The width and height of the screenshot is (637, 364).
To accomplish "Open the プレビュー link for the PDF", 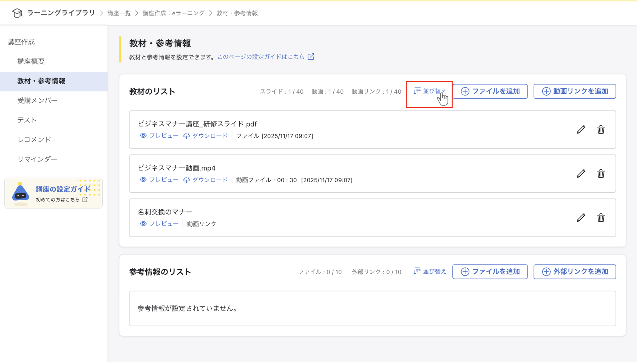I will [x=164, y=135].
